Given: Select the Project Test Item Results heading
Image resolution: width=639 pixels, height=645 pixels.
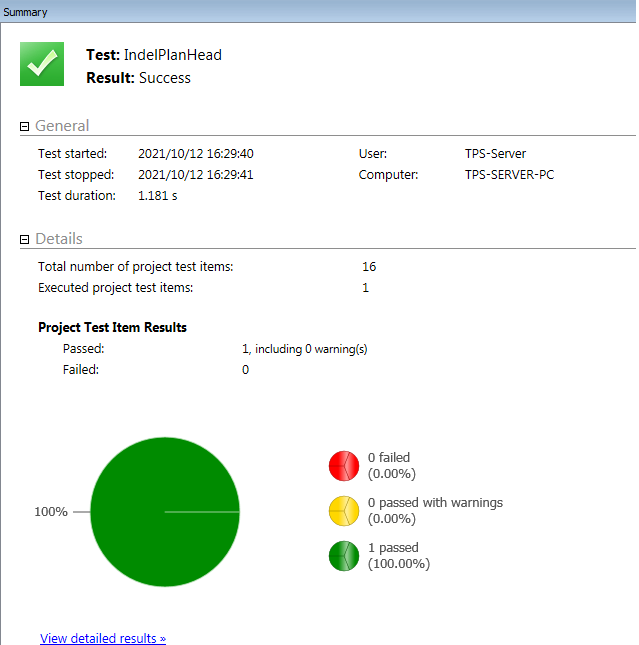Looking at the screenshot, I should pyautogui.click(x=112, y=327).
